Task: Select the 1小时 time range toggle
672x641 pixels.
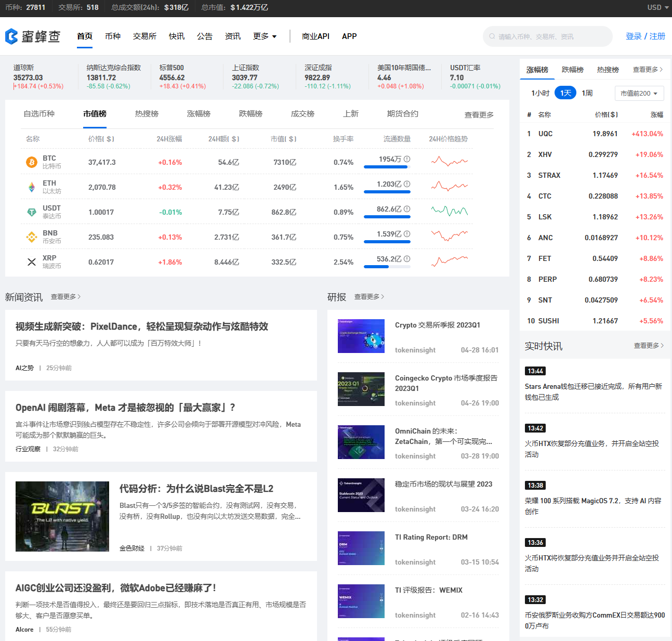Action: point(540,93)
